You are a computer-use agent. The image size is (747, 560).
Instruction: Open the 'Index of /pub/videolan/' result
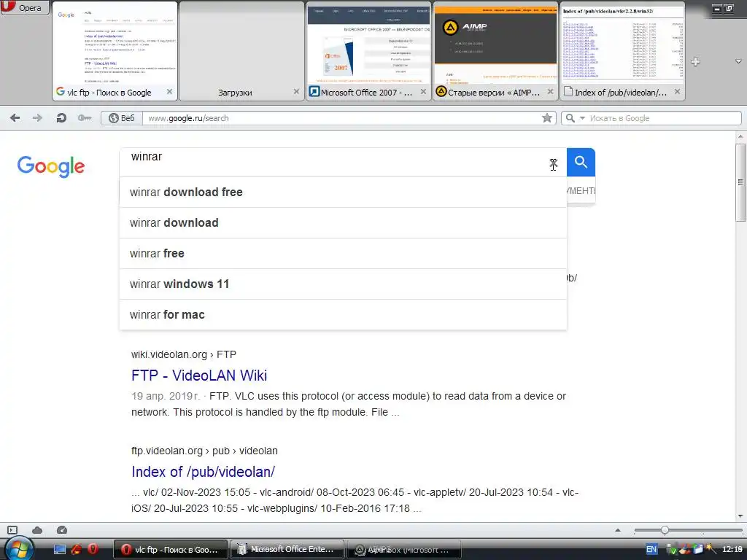[204, 472]
